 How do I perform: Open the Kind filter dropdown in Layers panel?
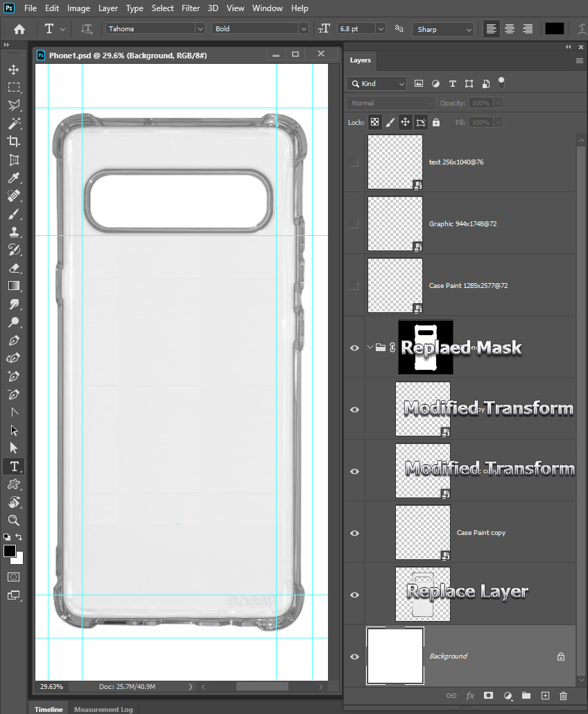(x=376, y=83)
